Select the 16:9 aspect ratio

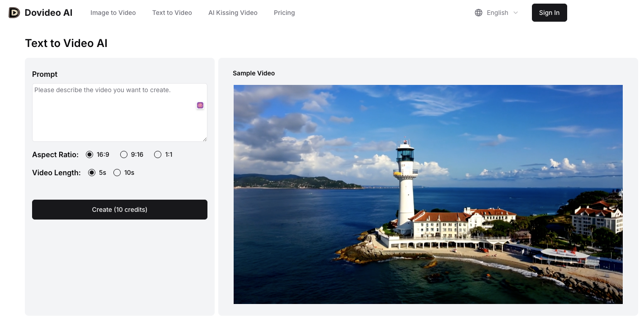[89, 154]
